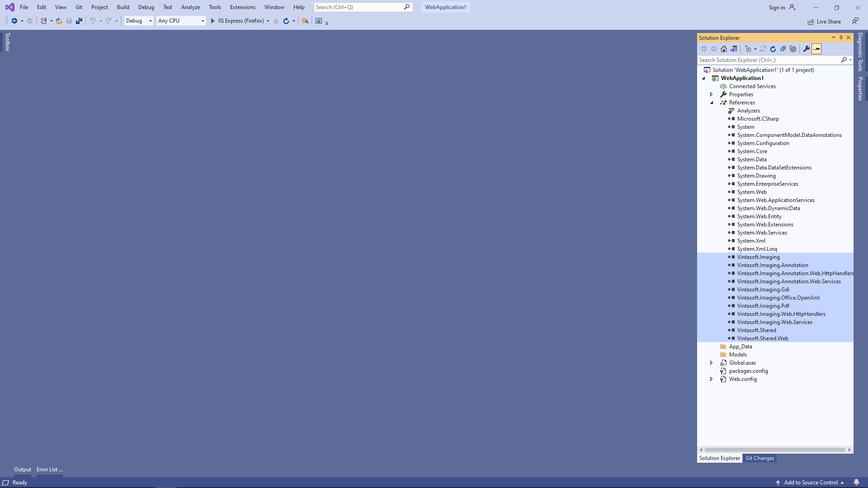Toggle auto-hide pin on Solution Explorer
The height and width of the screenshot is (488, 868).
(x=841, y=38)
